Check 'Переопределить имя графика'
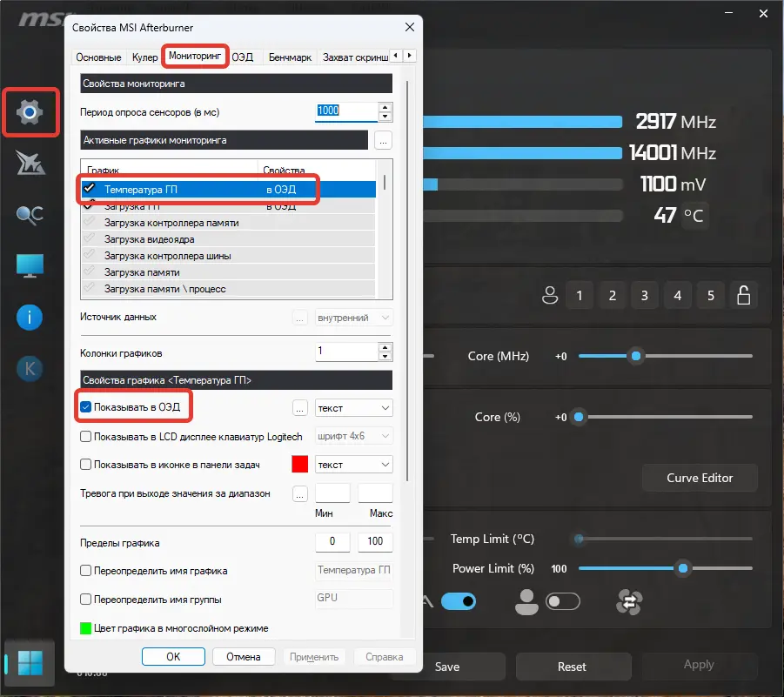Image resolution: width=784 pixels, height=697 pixels. pos(86,571)
